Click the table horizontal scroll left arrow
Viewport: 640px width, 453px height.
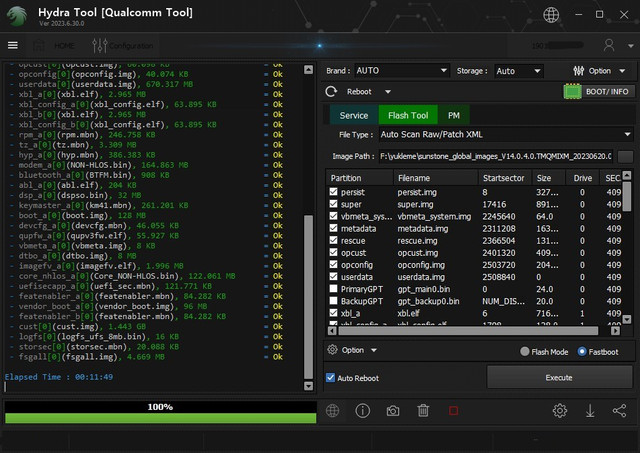coord(333,331)
